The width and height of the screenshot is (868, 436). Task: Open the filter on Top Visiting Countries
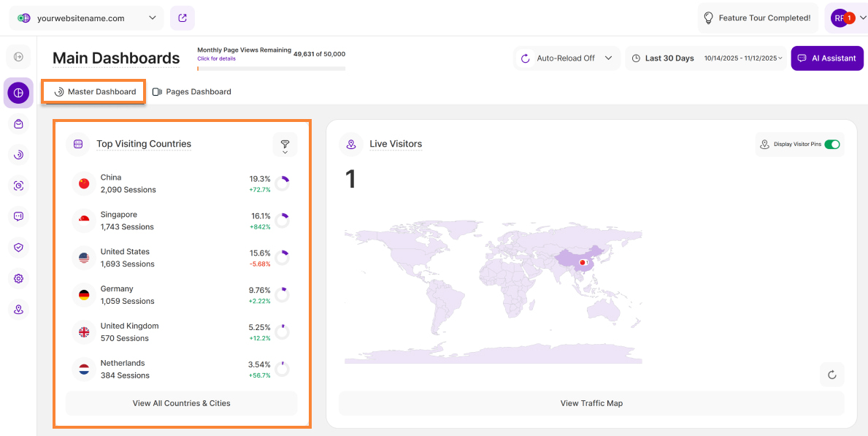coord(285,145)
